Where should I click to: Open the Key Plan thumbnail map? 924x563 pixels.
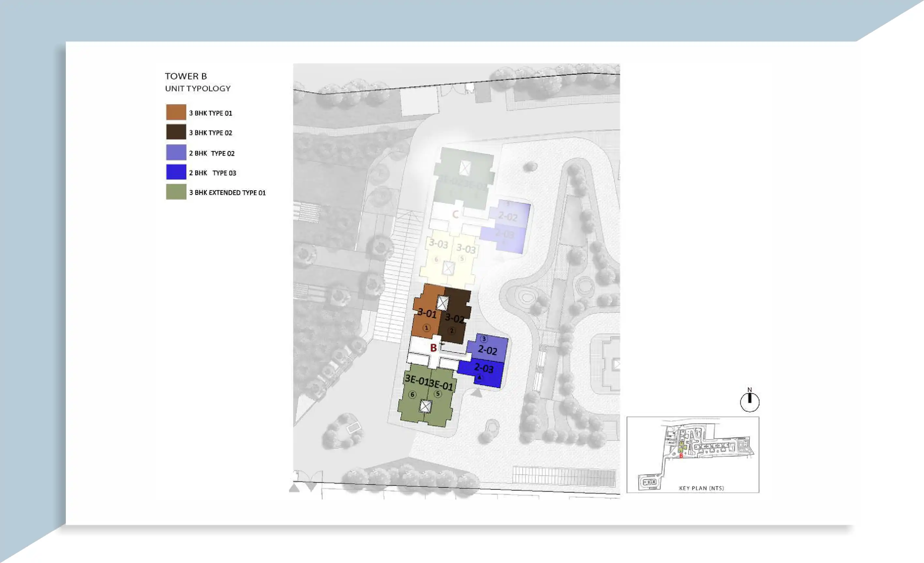pyautogui.click(x=693, y=454)
